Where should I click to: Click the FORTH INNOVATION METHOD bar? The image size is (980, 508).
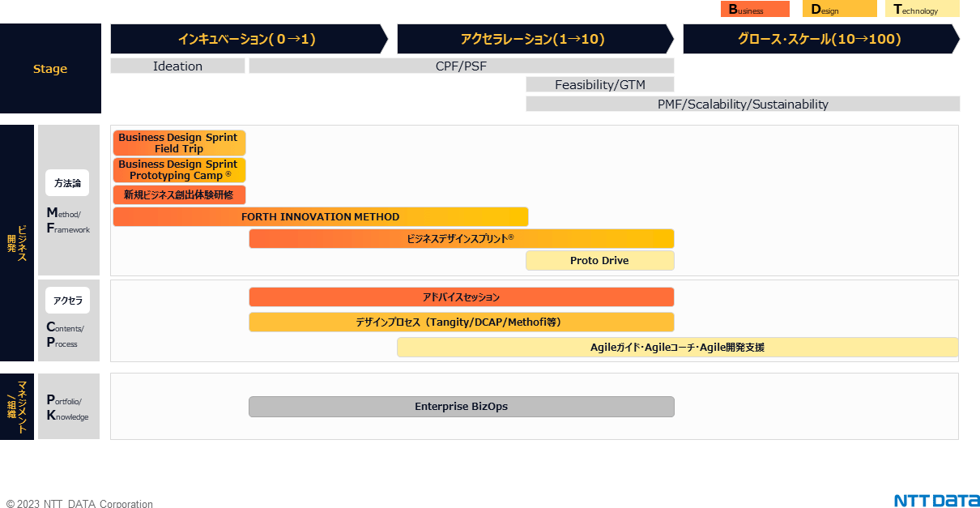321,217
